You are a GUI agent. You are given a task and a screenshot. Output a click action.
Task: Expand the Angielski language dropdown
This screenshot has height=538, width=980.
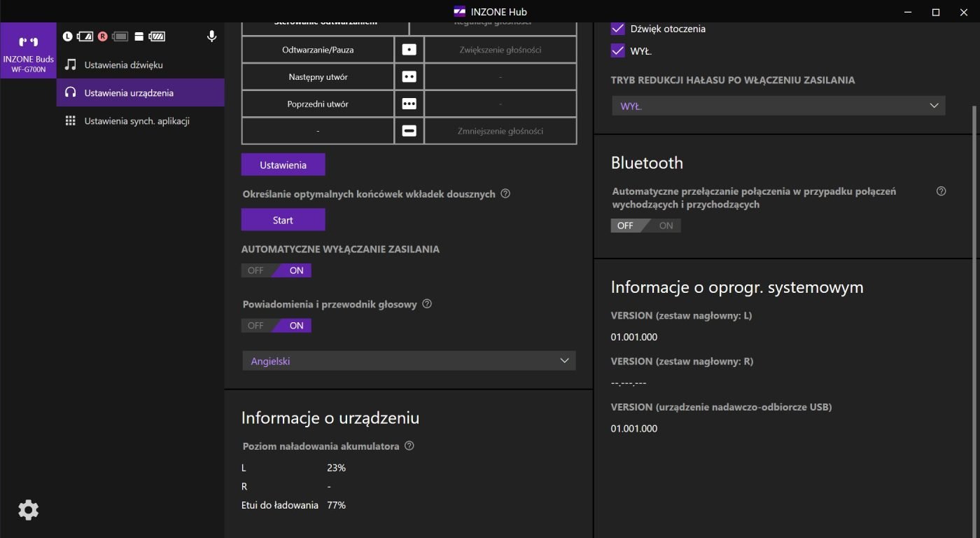coord(409,361)
